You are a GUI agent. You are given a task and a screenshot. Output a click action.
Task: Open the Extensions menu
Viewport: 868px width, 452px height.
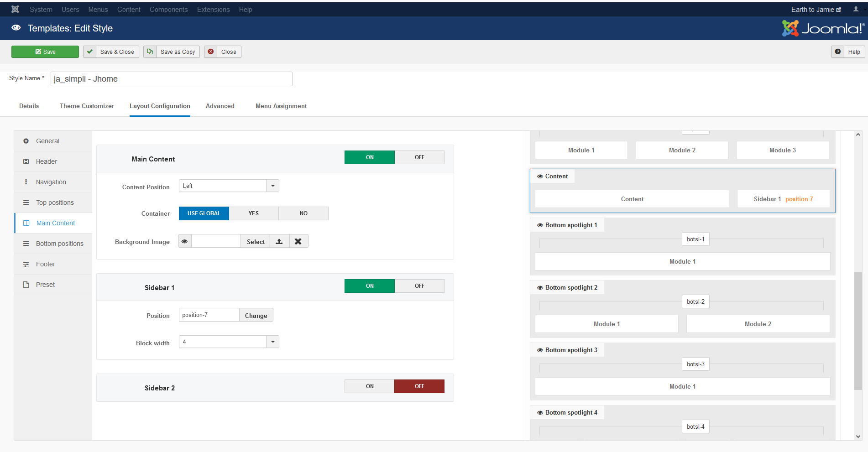tap(214, 10)
